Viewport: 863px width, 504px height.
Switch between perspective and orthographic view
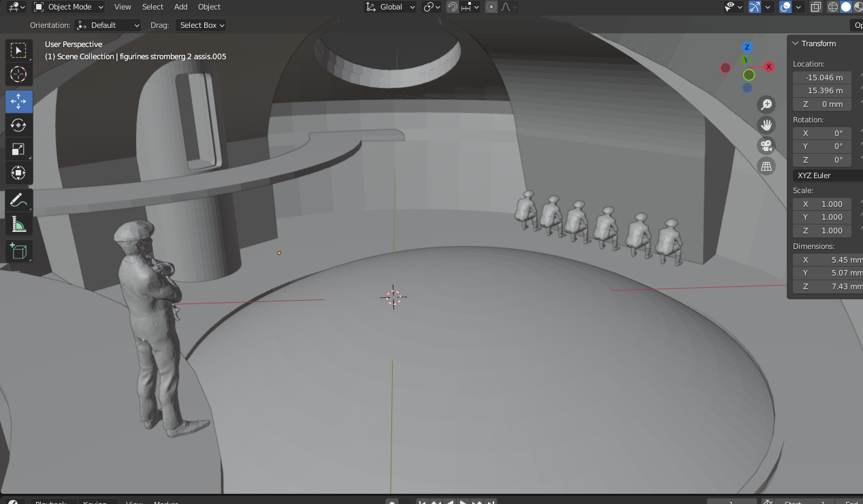pyautogui.click(x=766, y=166)
